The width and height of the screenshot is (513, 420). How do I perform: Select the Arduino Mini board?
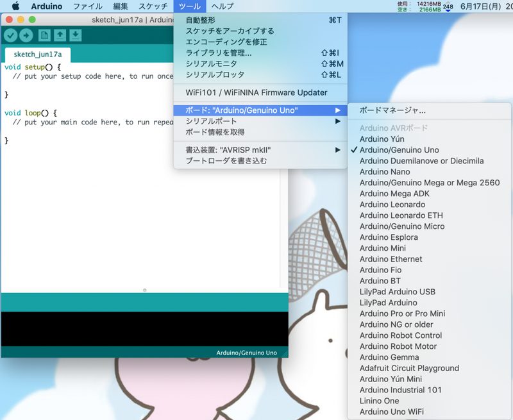429,248
